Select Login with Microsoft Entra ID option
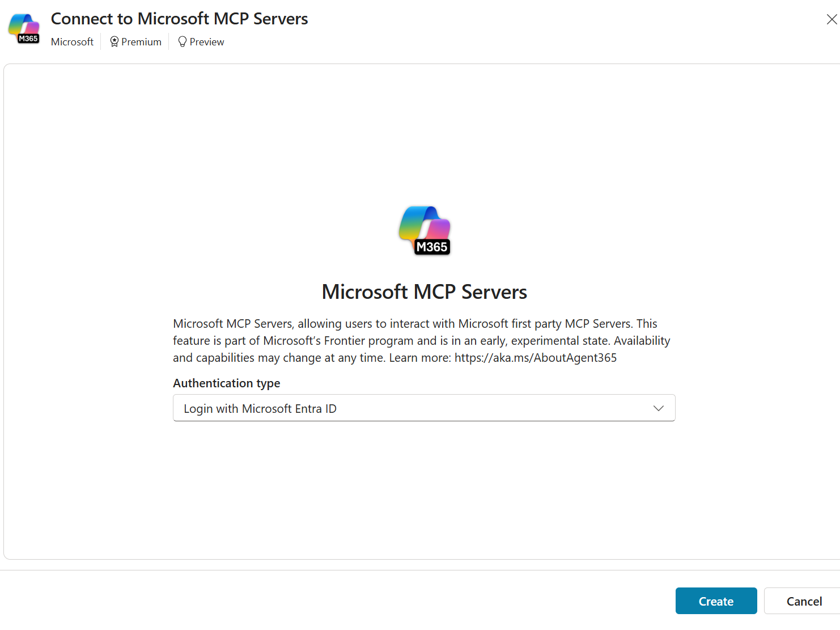 pyautogui.click(x=260, y=408)
